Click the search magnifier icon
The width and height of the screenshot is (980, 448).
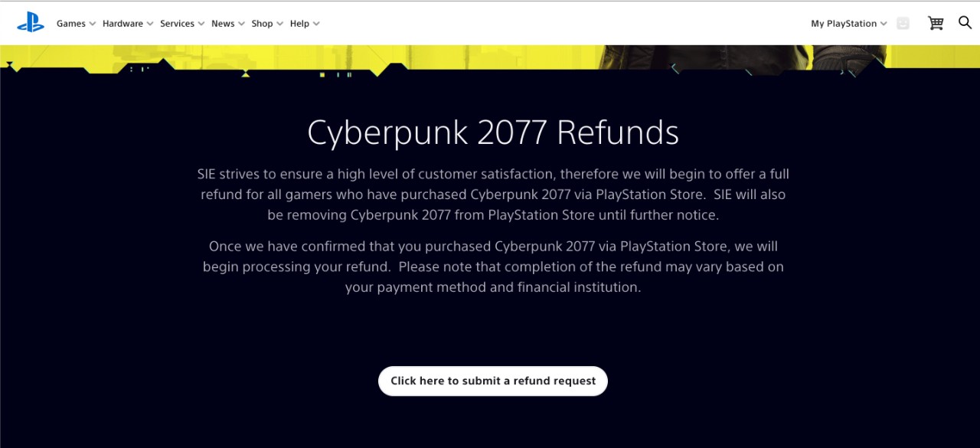(x=965, y=23)
